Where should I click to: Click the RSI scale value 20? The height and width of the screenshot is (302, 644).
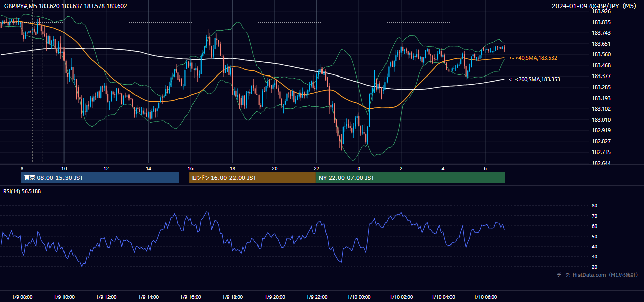pos(594,267)
